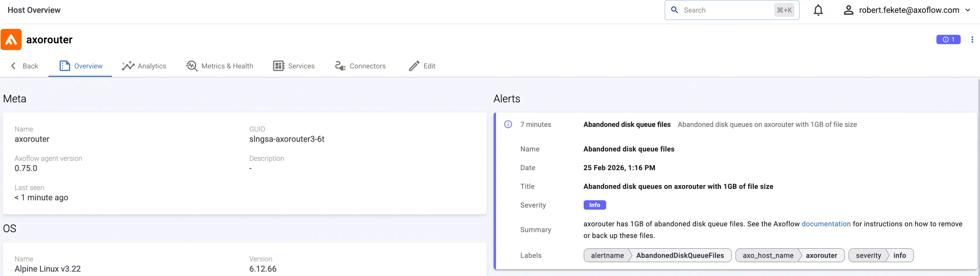Click the OS version 6.12.66
Image resolution: width=980 pixels, height=276 pixels.
tap(262, 269)
